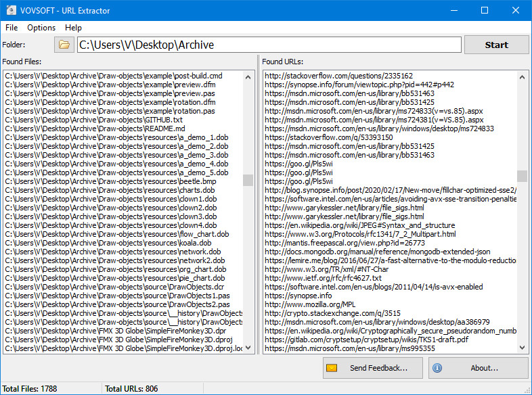Image resolution: width=532 pixels, height=395 pixels.
Task: Click the Found Files scrollbar thumb
Action: pyautogui.click(x=248, y=180)
